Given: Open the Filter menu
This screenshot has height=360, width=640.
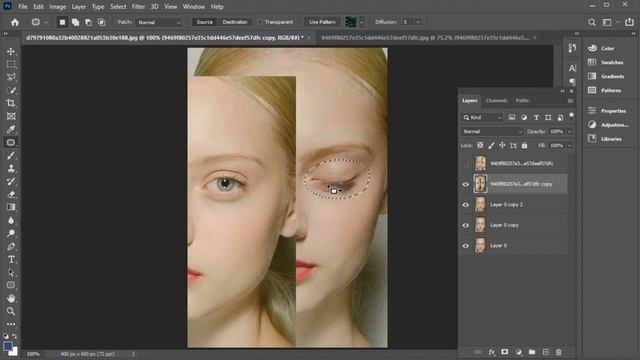Looking at the screenshot, I should point(138,7).
